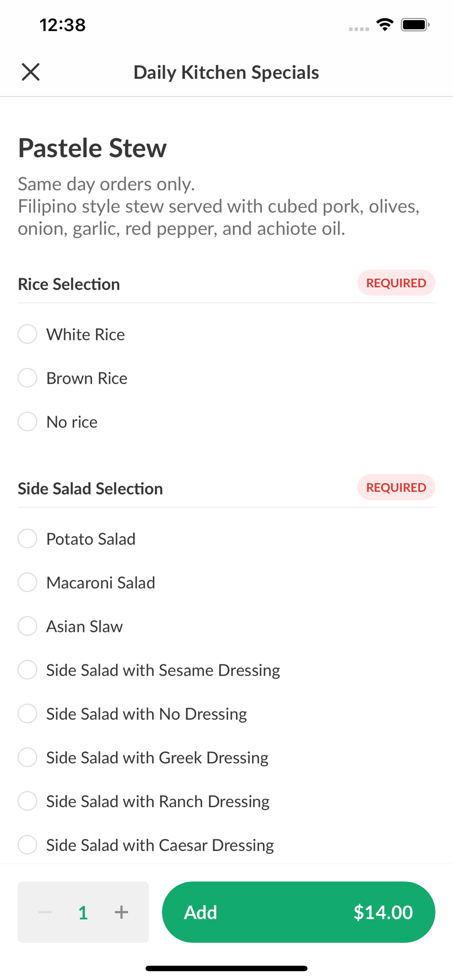Choose Side Salad with No Dressing
This screenshot has width=453, height=980.
[x=27, y=713]
